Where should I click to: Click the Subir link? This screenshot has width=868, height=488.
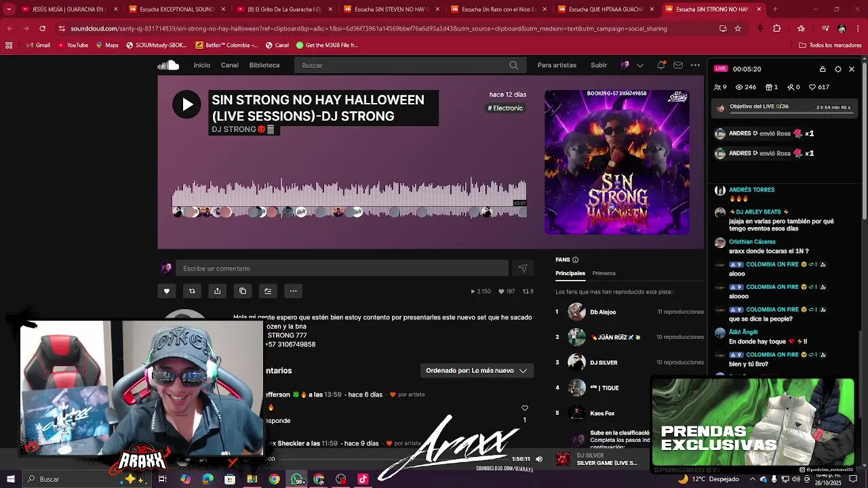tap(599, 65)
